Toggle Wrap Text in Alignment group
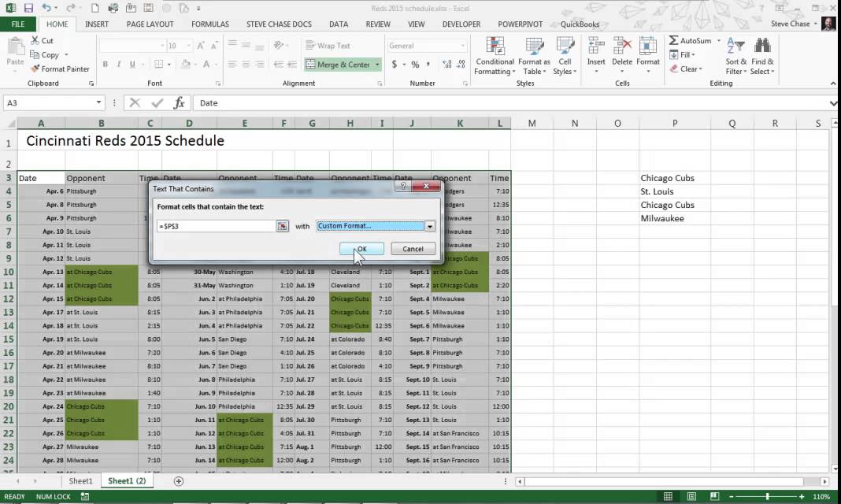Image resolution: width=841 pixels, height=504 pixels. (328, 46)
